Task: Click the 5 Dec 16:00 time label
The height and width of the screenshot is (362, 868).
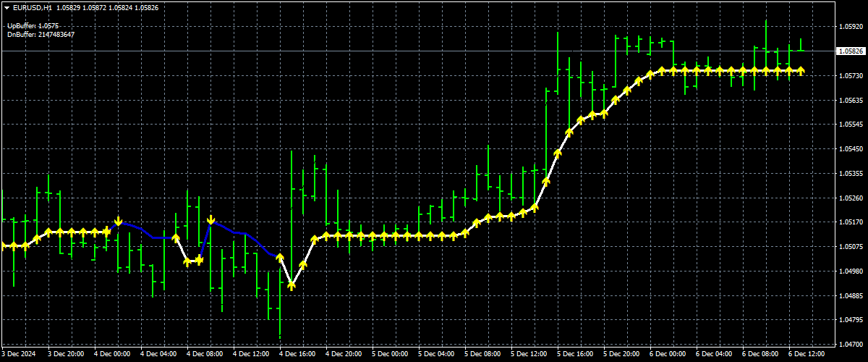Action: tap(575, 355)
